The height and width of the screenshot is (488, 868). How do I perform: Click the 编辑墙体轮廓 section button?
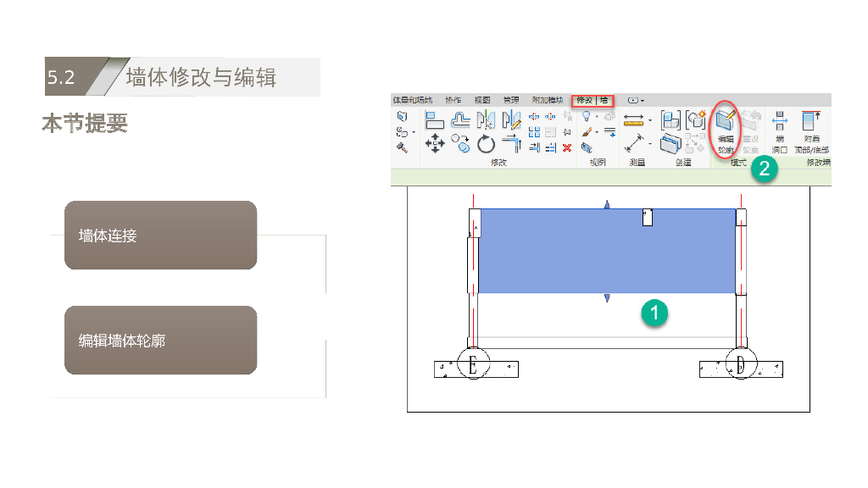[161, 341]
